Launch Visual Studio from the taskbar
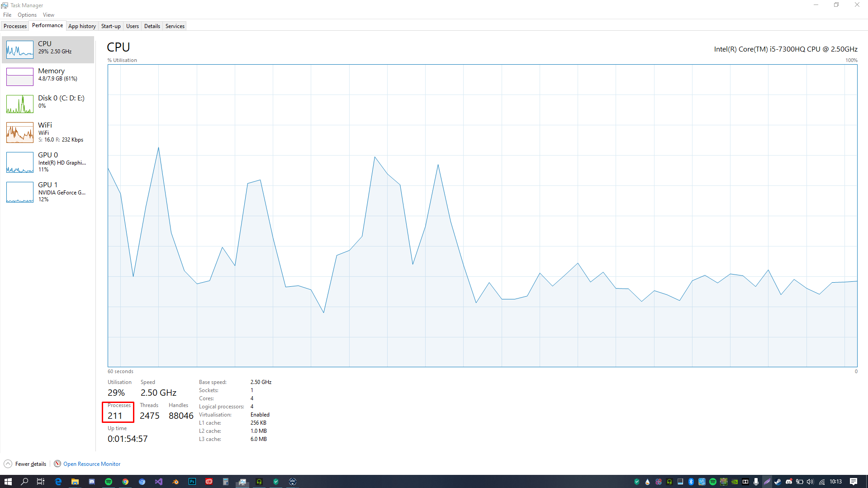This screenshot has height=488, width=868. pyautogui.click(x=159, y=482)
